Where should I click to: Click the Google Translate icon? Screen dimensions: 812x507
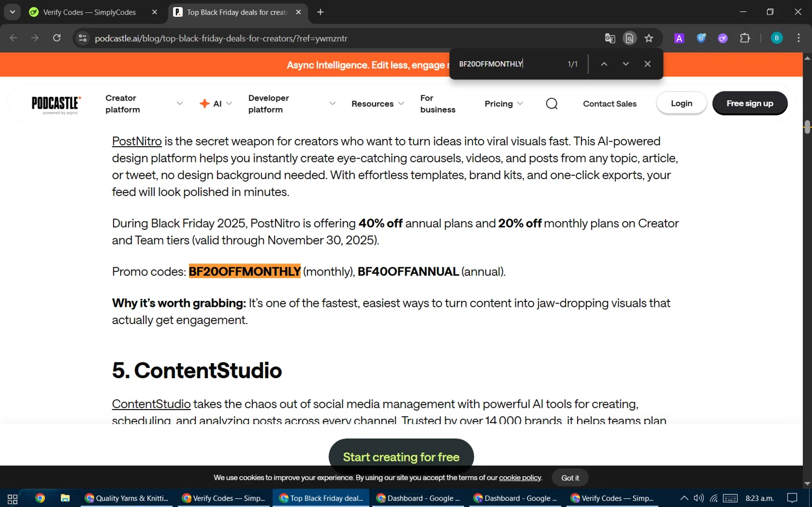(610, 38)
